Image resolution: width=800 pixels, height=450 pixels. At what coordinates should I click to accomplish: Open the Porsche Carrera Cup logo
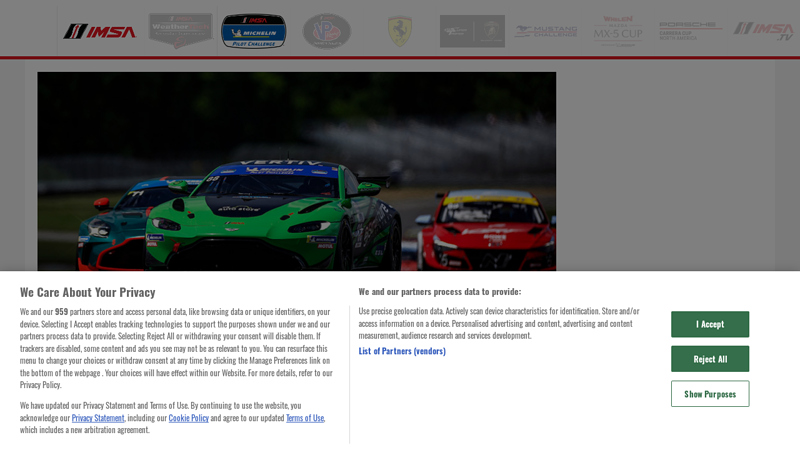(x=690, y=31)
